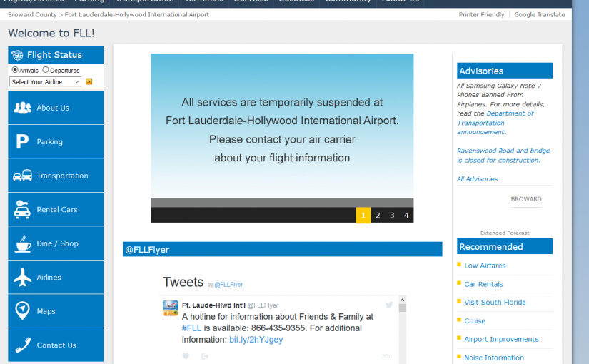The image size is (589, 364).
Task: Click the Contact Us phone icon
Action: click(x=23, y=345)
